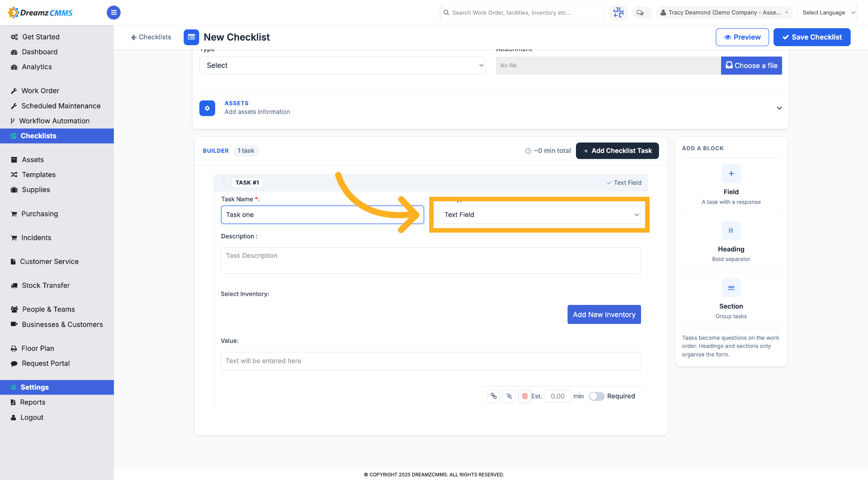
Task: Click the DreamzCMMS logo
Action: pos(40,13)
